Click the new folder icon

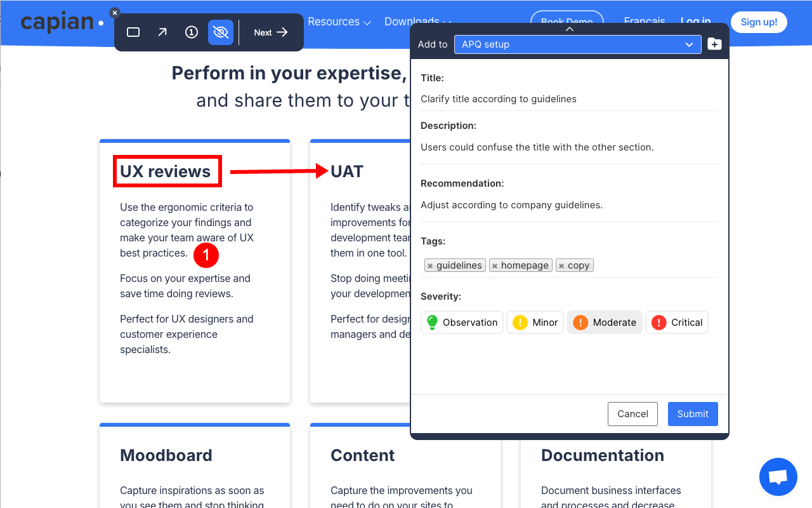(x=715, y=44)
